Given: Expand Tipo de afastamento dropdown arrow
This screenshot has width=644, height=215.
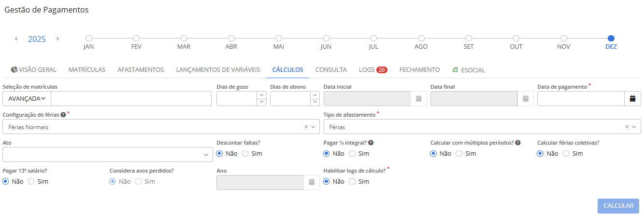Looking at the screenshot, I should (x=635, y=127).
